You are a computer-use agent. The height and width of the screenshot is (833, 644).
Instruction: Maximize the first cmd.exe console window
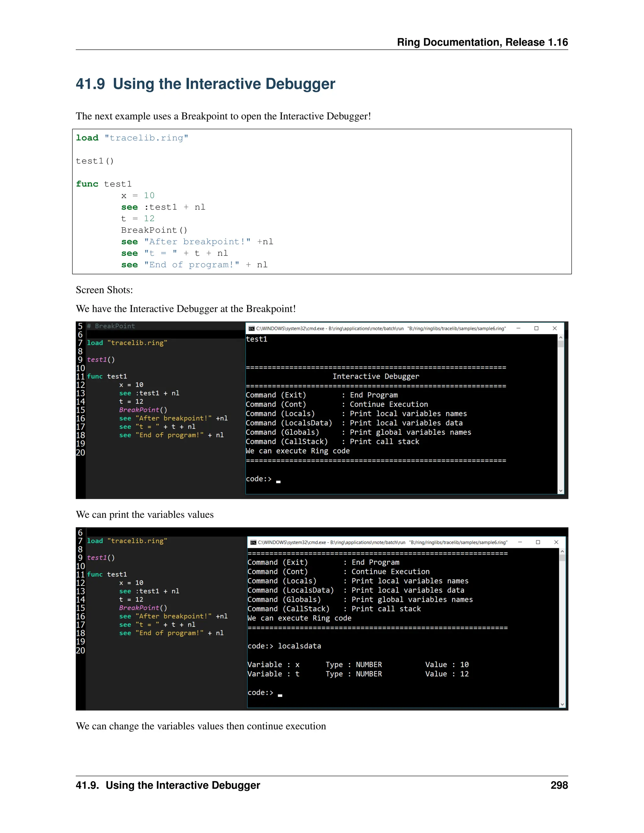click(x=536, y=328)
